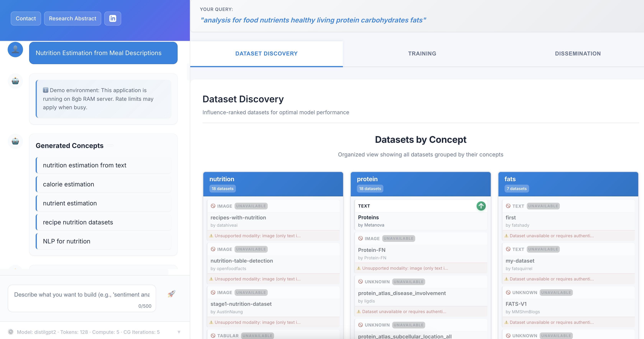
Task: Open the Proteins by Metanova dataset card
Action: (421, 215)
